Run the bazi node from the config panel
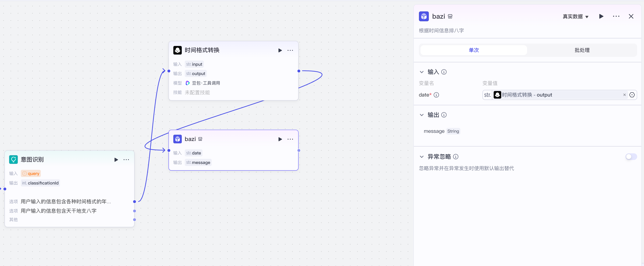The width and height of the screenshot is (644, 266). coord(601,16)
